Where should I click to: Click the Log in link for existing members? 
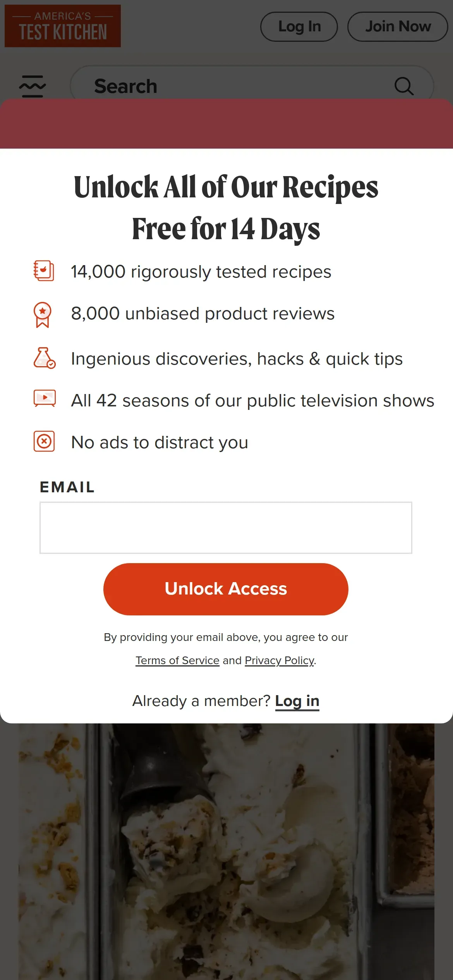[297, 701]
